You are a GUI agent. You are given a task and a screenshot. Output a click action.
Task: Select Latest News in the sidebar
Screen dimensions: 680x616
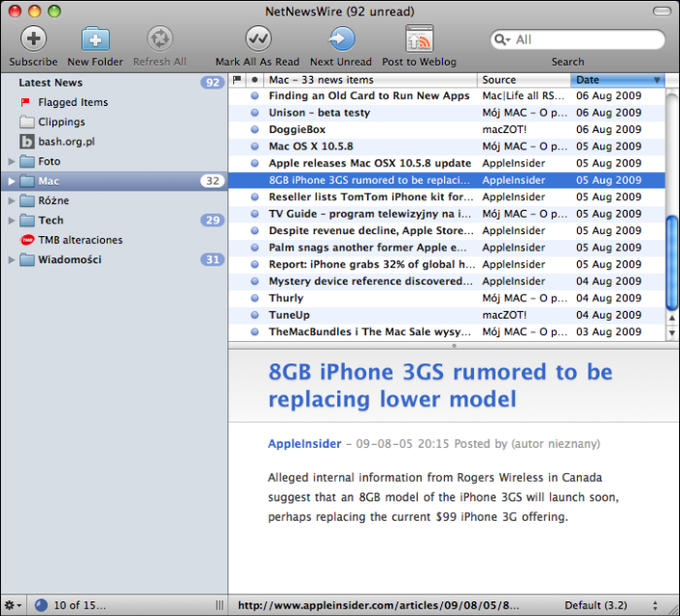pyautogui.click(x=50, y=82)
